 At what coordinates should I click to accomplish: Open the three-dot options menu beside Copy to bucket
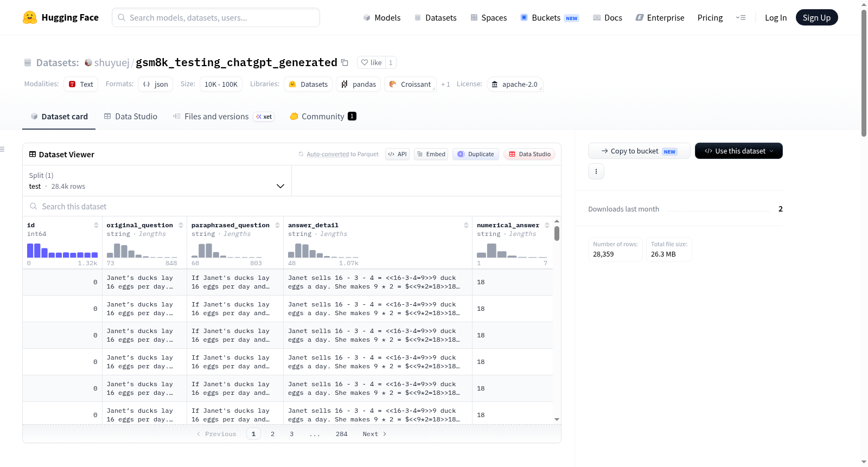[x=596, y=171]
